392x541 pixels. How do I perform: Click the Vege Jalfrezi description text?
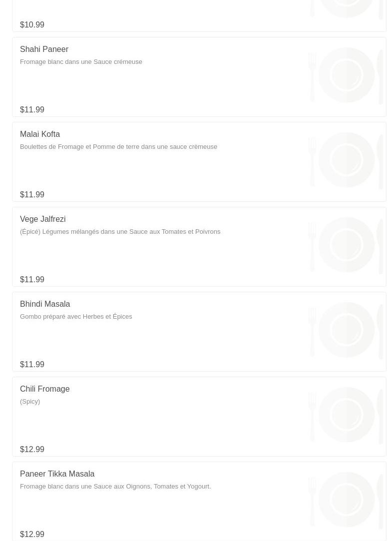[x=120, y=231]
